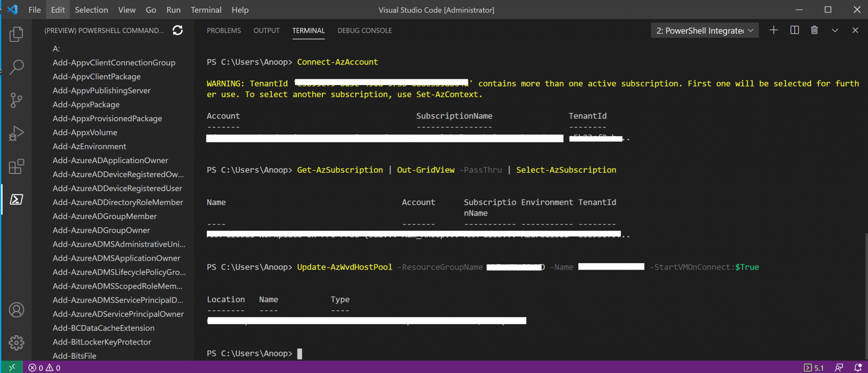Select Add-AzureADApplicationOwner command

pyautogui.click(x=110, y=161)
